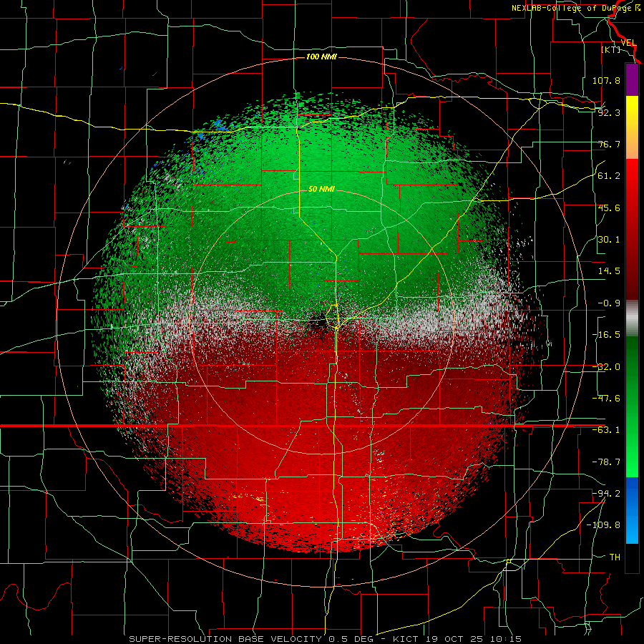Click the yellow-orange band of the color scale
This screenshot has width=644, height=644.
tap(632, 127)
